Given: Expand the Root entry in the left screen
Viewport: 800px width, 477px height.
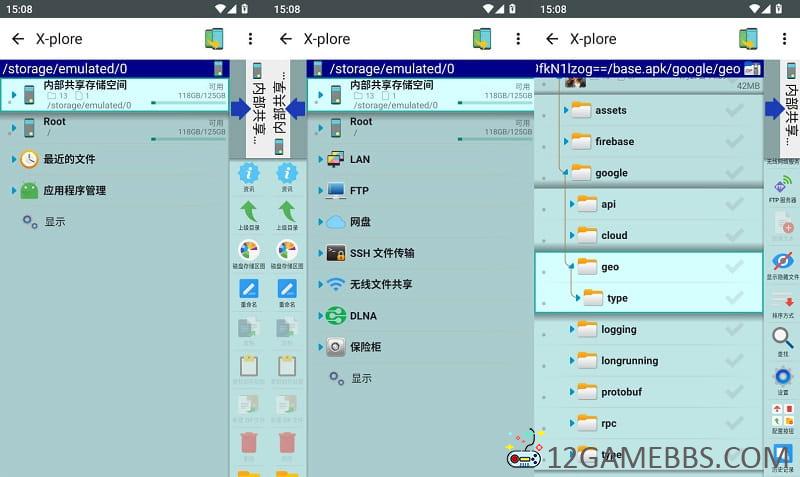Looking at the screenshot, I should coord(14,128).
